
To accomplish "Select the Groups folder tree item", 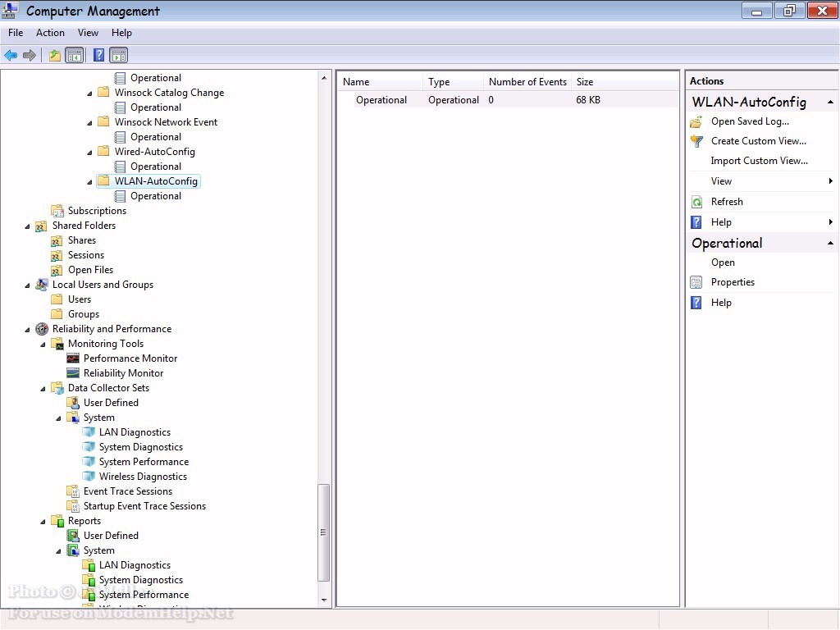I will pyautogui.click(x=84, y=314).
